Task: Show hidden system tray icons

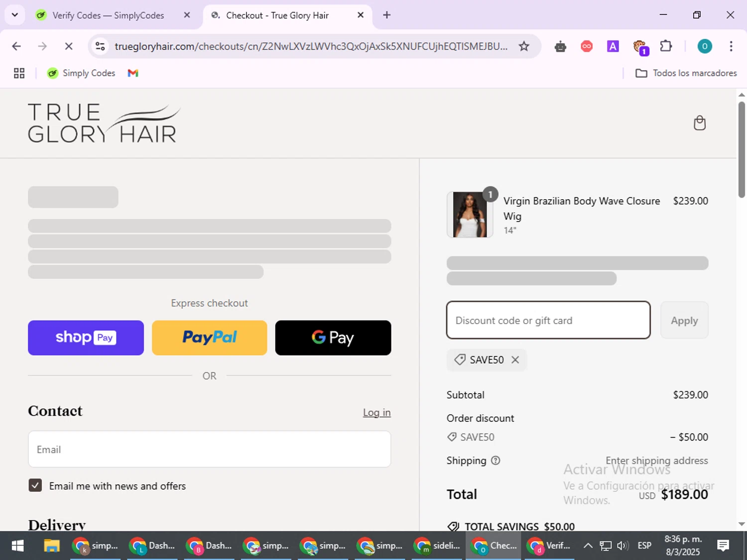Action: 588,546
